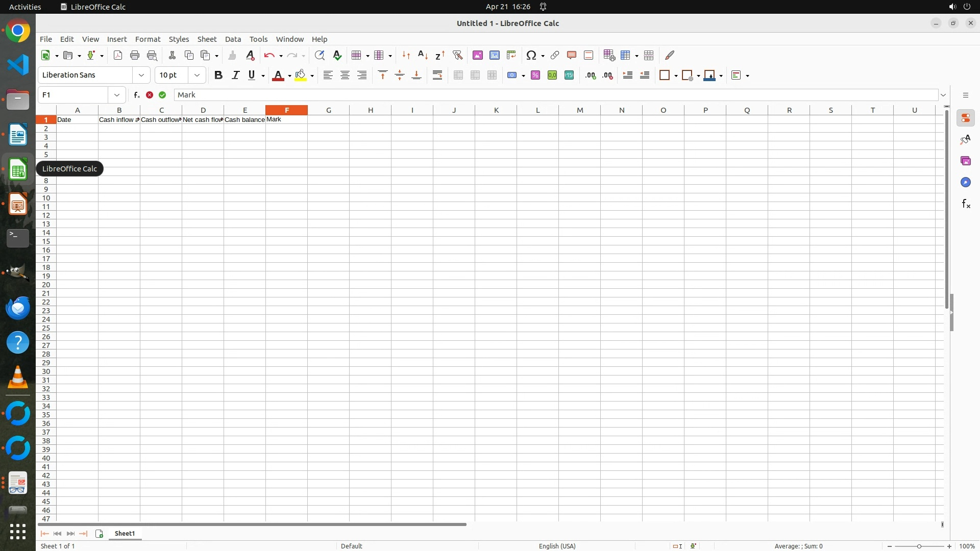Click the Sort Ascending icon
980x551 pixels.
(x=423, y=55)
